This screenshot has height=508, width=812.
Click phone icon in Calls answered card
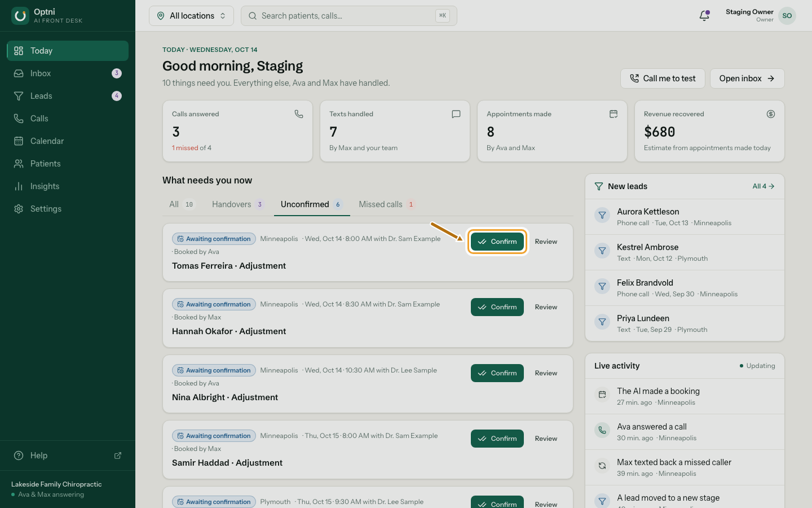tap(299, 114)
